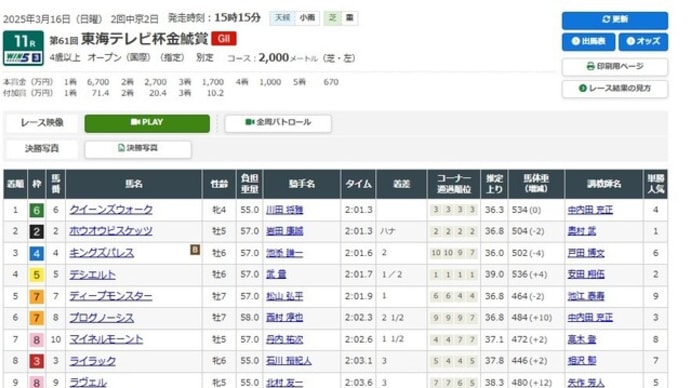Open jockey 川田 将雅 profile
Image resolution: width=690 pixels, height=388 pixels.
[284, 210]
